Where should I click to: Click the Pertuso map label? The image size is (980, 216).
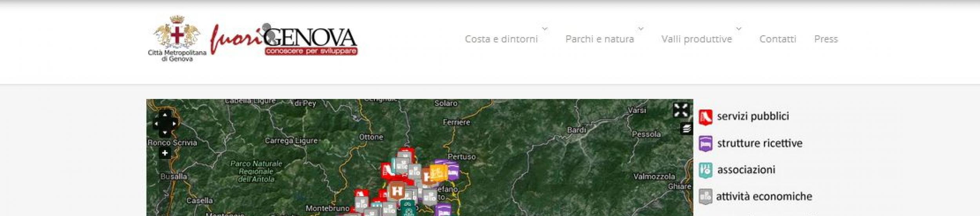coord(461,157)
